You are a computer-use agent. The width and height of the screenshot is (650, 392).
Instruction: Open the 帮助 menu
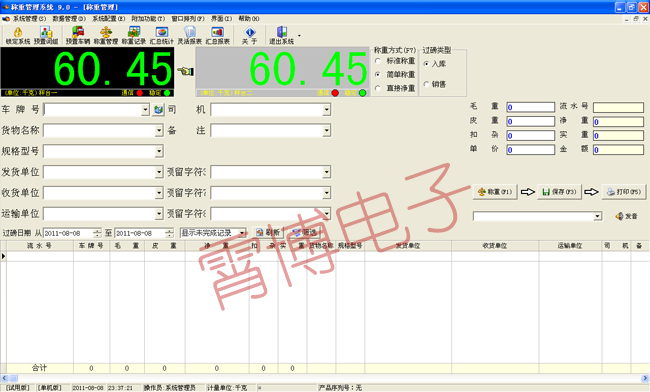tap(249, 19)
